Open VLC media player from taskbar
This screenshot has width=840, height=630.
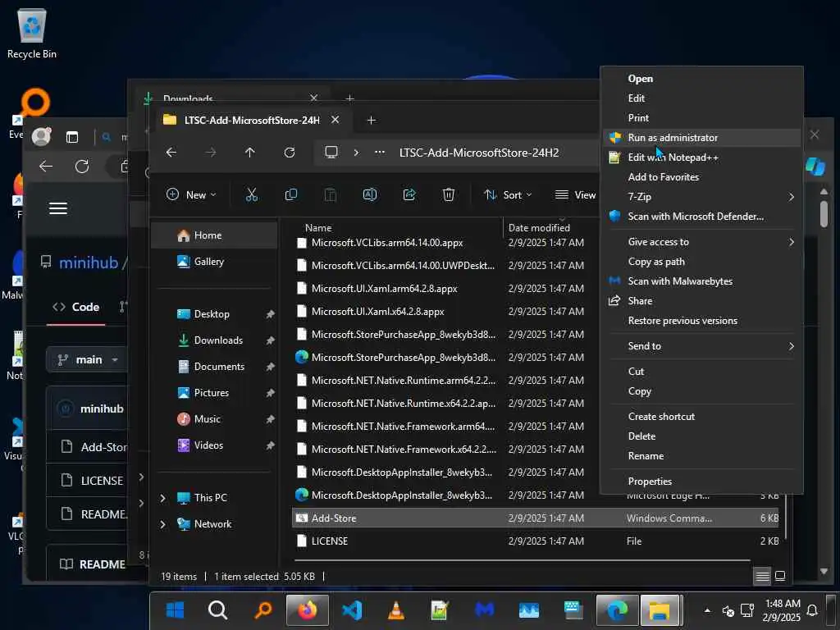pos(396,609)
